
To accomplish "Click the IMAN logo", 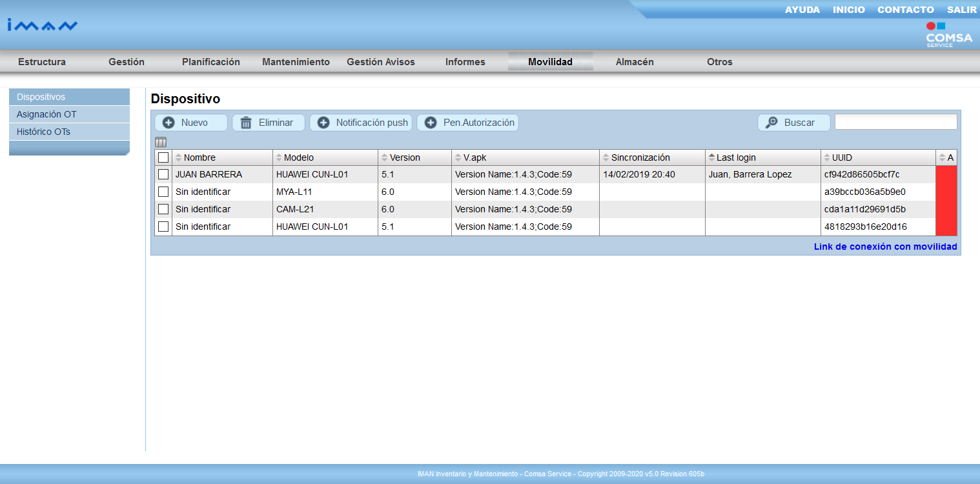I will 43,25.
